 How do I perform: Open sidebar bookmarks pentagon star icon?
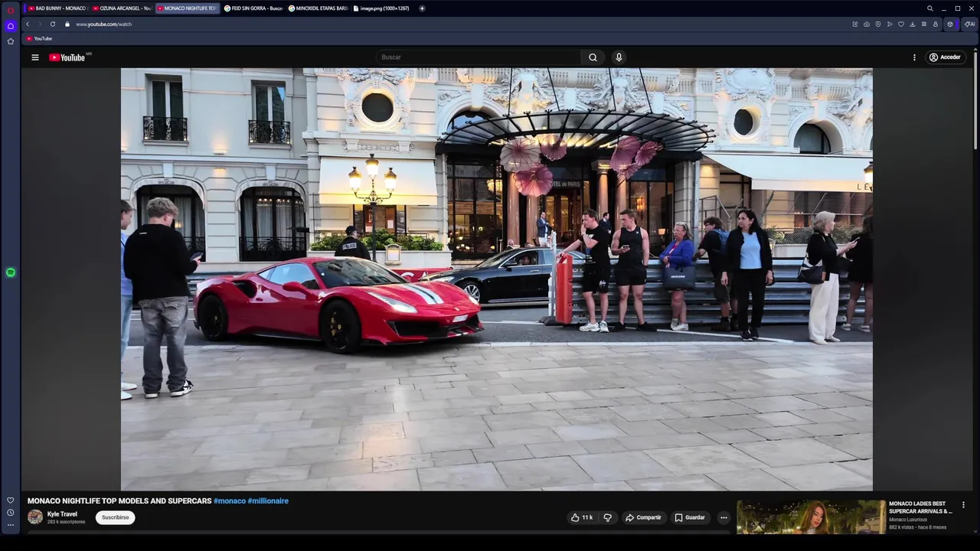tap(11, 41)
